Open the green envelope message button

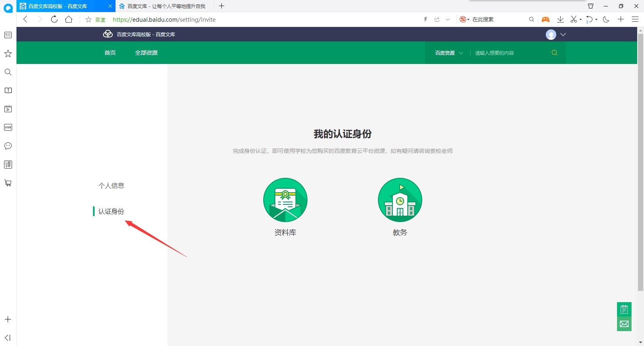pos(624,324)
